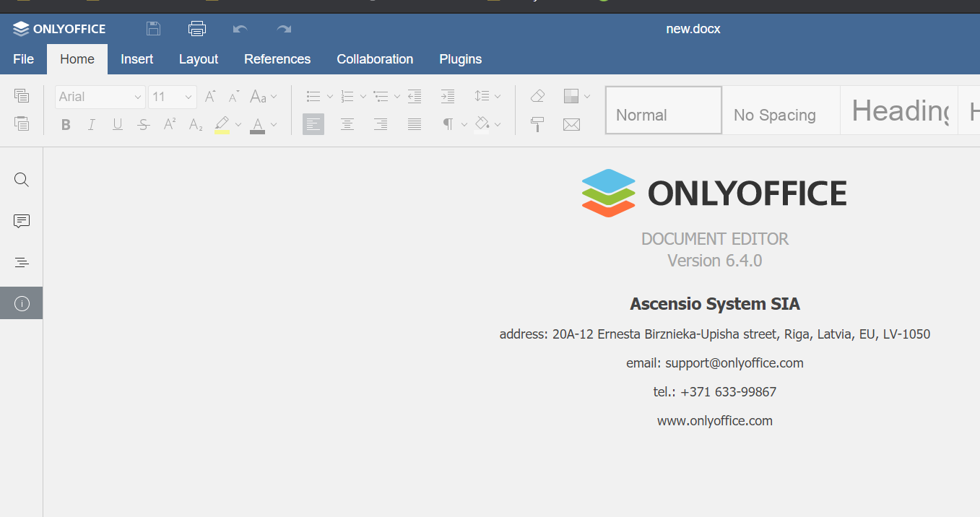Open the Comments panel
The height and width of the screenshot is (517, 980).
click(21, 221)
